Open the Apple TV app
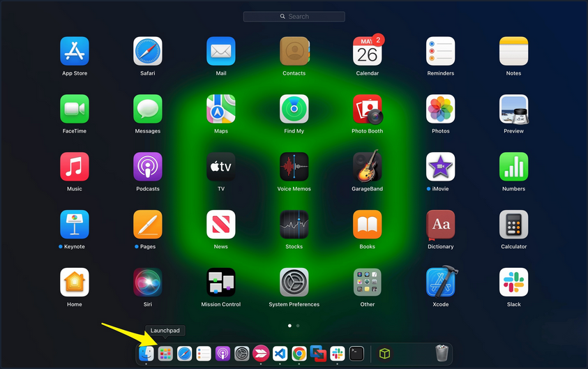The width and height of the screenshot is (588, 369). tap(221, 167)
